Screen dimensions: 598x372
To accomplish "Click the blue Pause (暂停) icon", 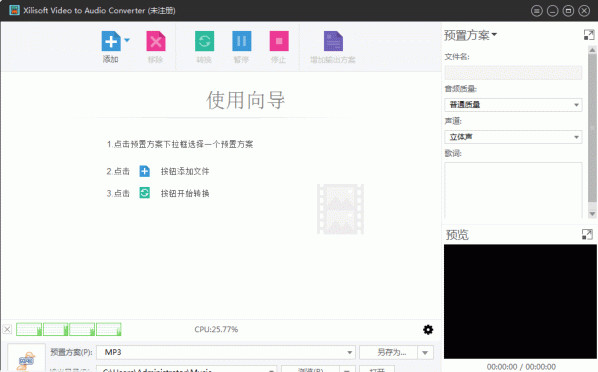I will (x=242, y=41).
